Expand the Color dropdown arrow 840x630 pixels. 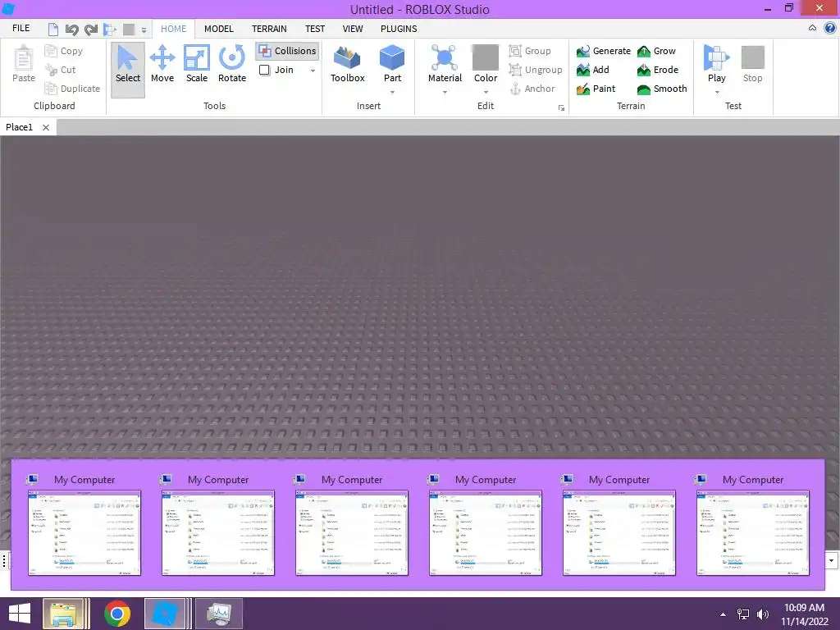[486, 92]
